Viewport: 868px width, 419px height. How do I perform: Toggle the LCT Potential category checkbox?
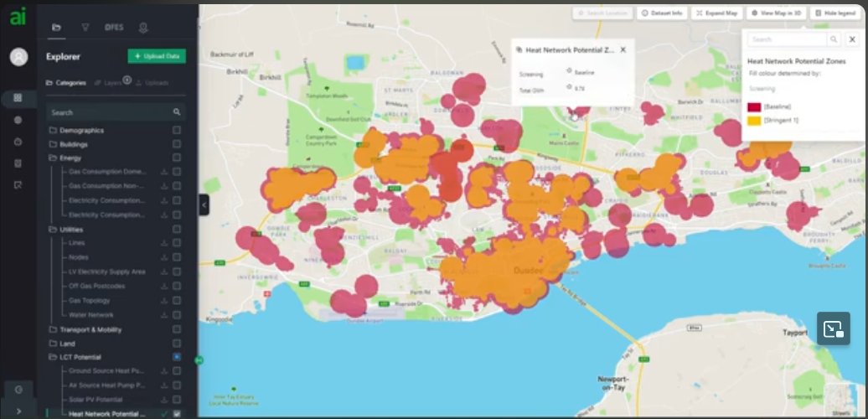pos(177,357)
